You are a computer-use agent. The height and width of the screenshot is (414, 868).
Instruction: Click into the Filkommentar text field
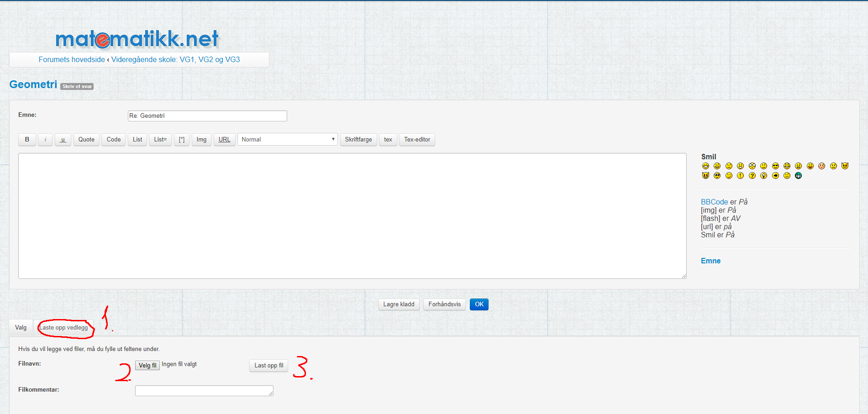click(x=204, y=391)
